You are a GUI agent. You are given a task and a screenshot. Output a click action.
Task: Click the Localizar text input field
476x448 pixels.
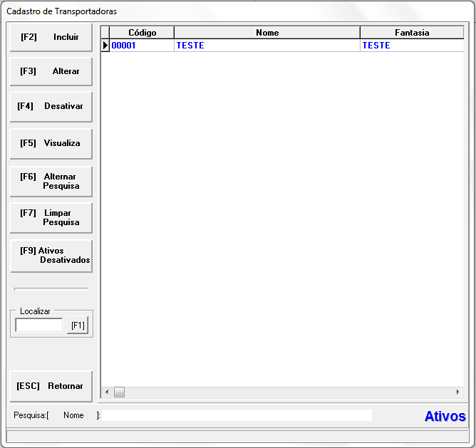point(39,325)
